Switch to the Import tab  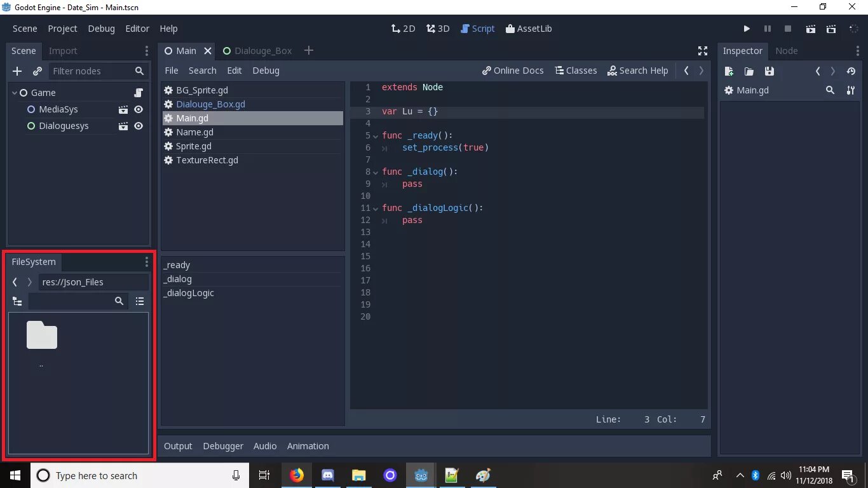[63, 51]
